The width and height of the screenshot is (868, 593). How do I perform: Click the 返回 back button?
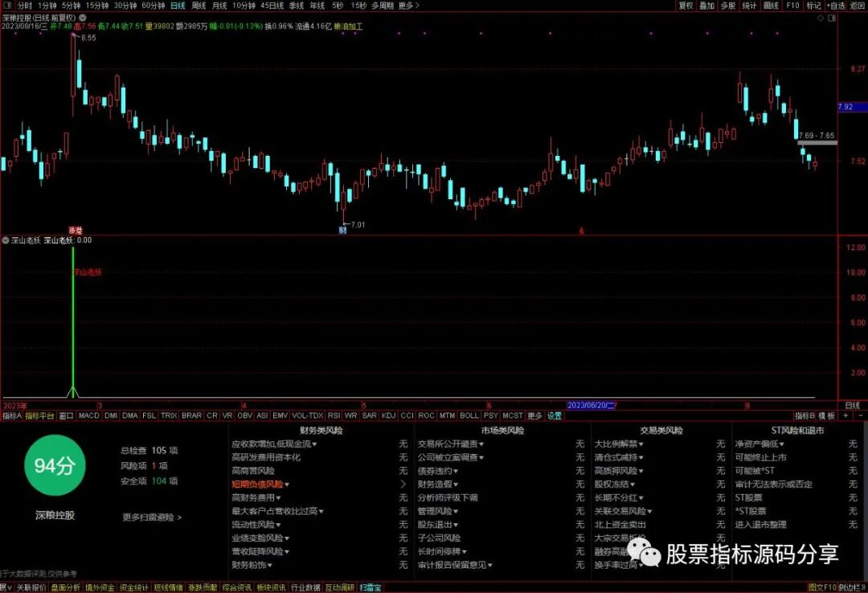click(858, 6)
